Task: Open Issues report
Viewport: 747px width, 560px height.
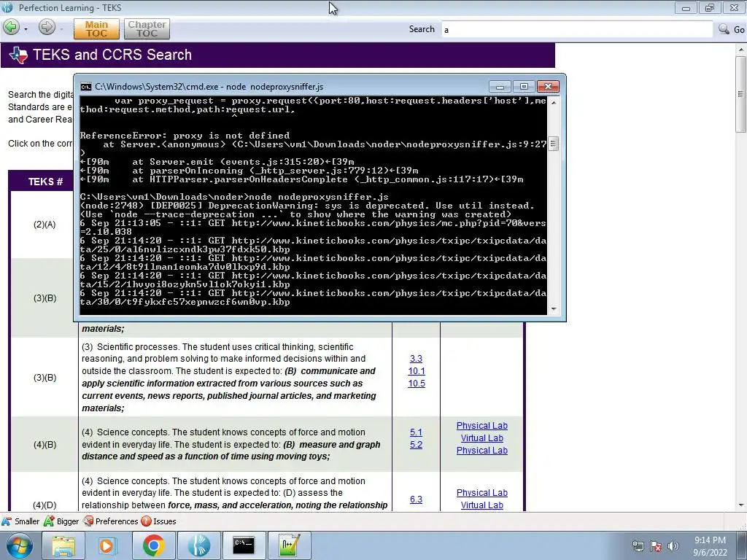Action: [x=158, y=521]
